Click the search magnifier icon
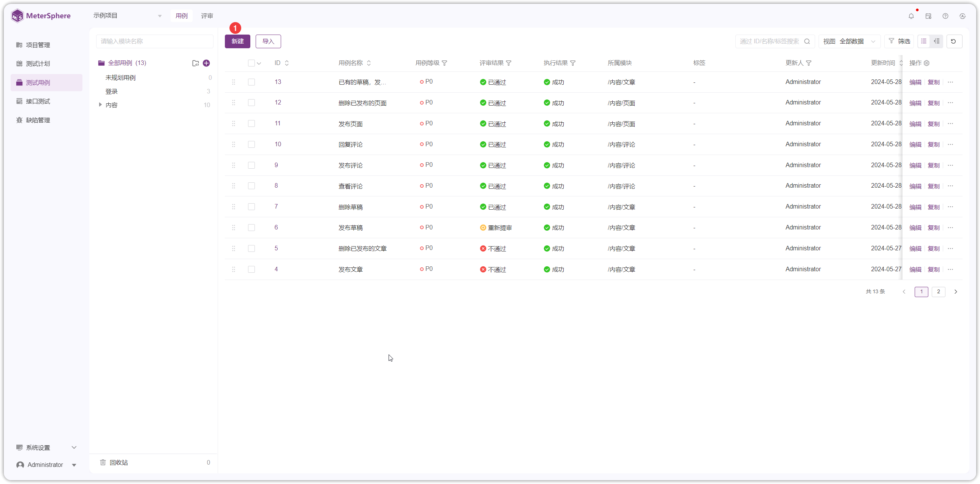The width and height of the screenshot is (980, 484). 807,41
